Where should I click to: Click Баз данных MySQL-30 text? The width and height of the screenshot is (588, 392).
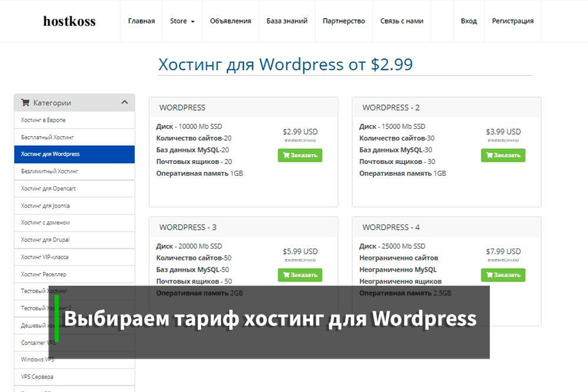[396, 150]
